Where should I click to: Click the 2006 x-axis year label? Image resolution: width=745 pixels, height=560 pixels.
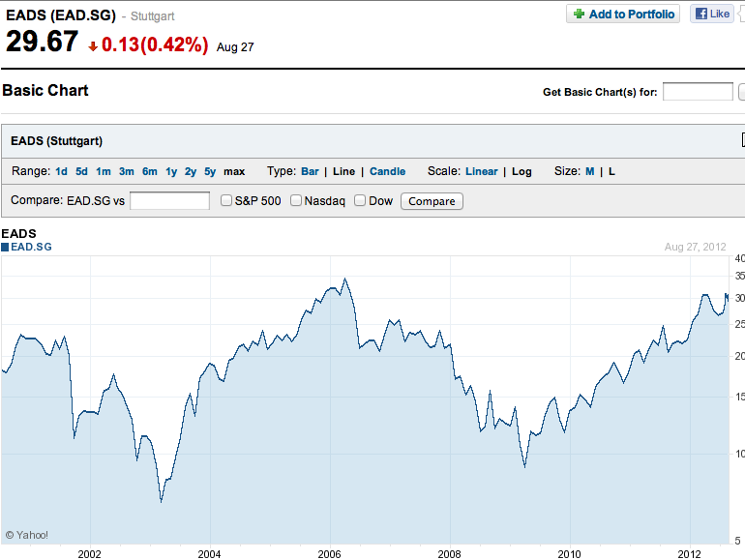[329, 554]
